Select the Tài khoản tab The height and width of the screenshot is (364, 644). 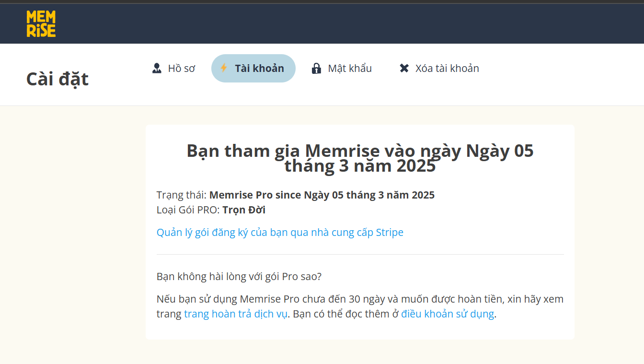(253, 69)
